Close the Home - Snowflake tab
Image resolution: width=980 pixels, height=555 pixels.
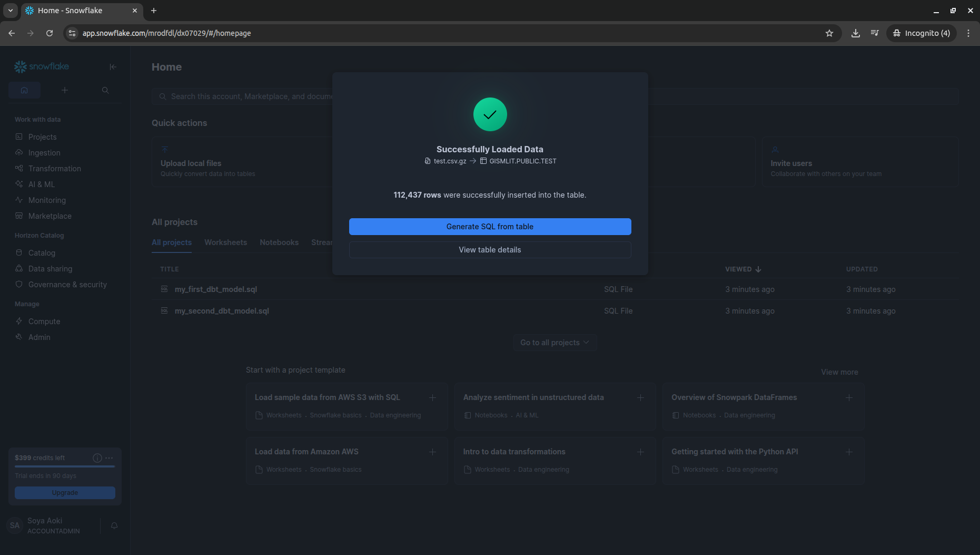pyautogui.click(x=135, y=11)
